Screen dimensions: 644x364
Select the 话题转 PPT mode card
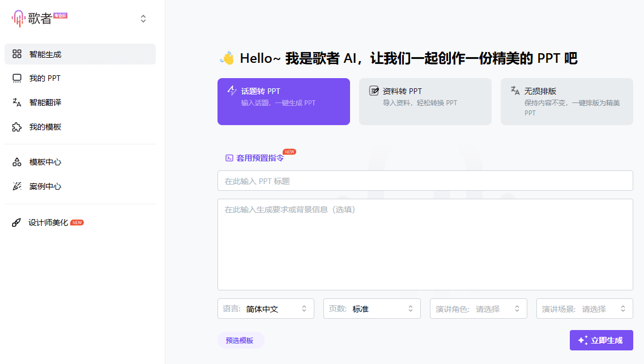(x=283, y=101)
